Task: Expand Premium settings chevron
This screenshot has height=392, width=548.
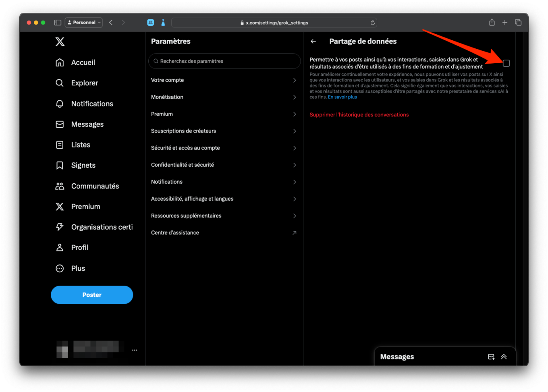Action: click(x=295, y=114)
